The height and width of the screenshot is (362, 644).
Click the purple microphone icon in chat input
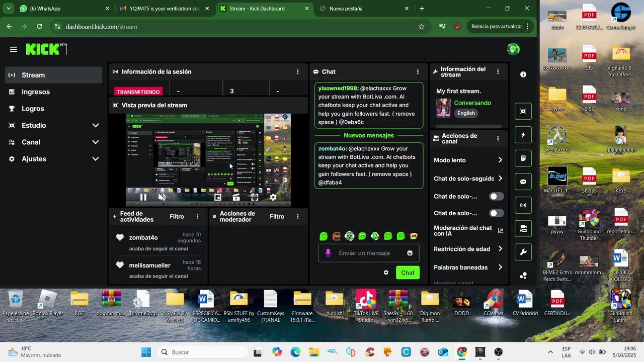[328, 253]
